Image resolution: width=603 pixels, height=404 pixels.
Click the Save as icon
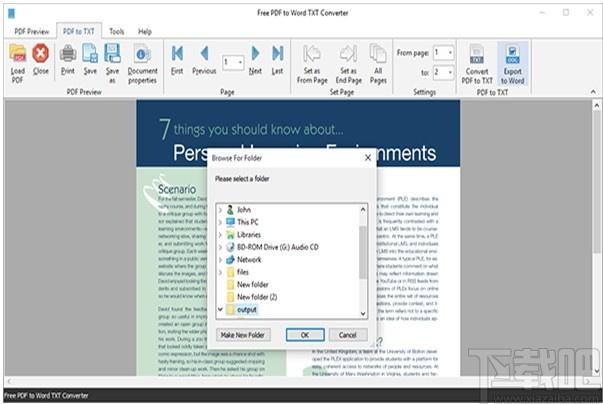coord(112,63)
